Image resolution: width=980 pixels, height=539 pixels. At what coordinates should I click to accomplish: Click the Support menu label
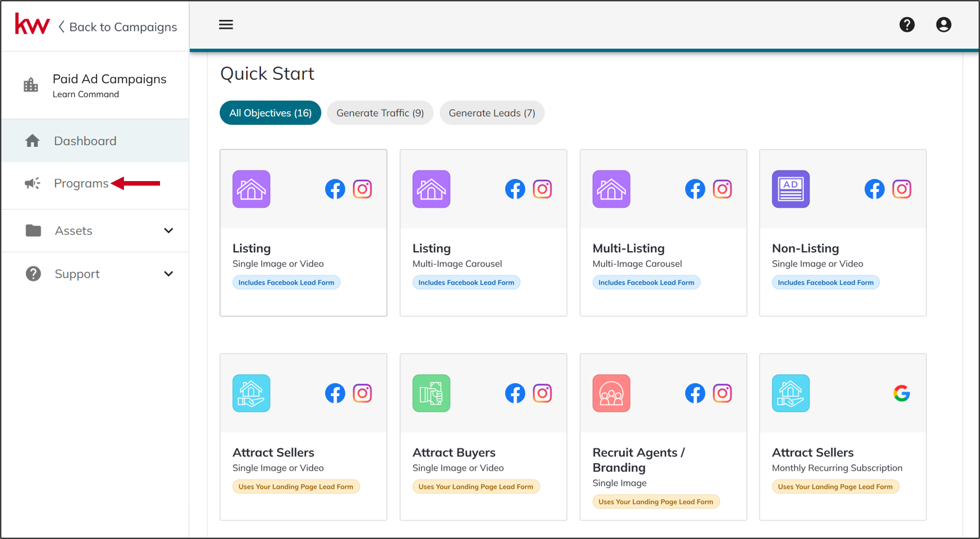coord(77,274)
